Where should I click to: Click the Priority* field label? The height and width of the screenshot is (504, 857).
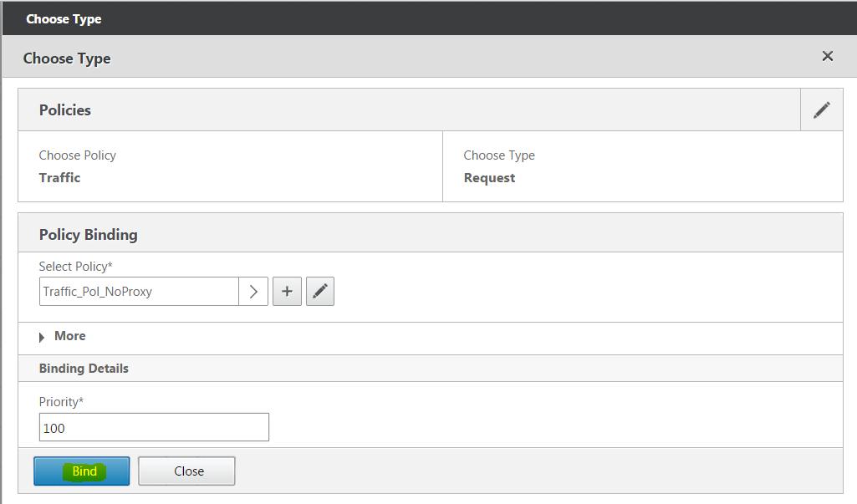[x=61, y=402]
